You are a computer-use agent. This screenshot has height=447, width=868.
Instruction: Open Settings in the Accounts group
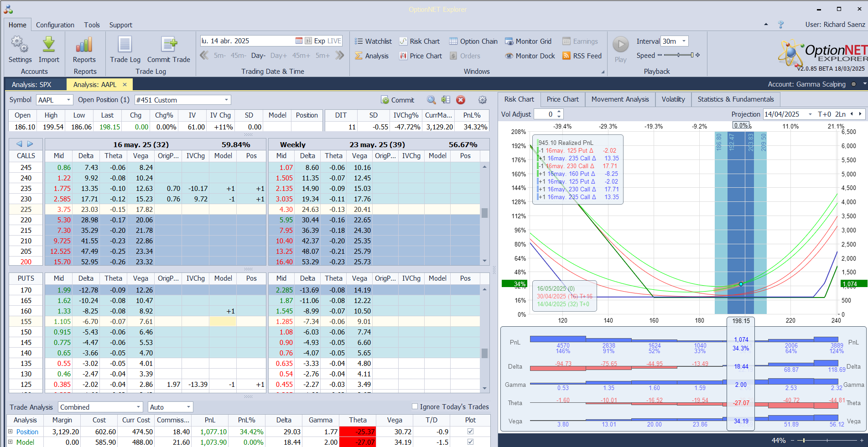[x=20, y=50]
